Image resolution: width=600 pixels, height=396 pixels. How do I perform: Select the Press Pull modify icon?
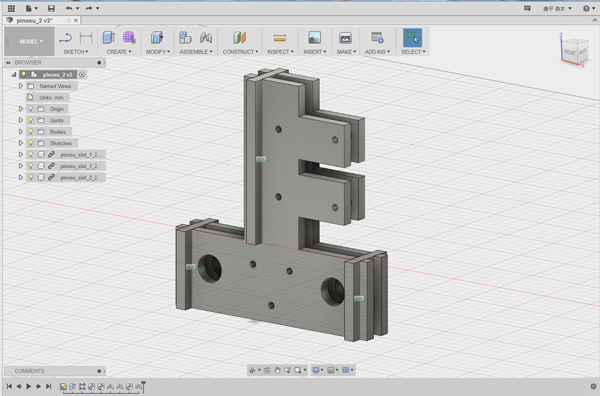pos(157,37)
